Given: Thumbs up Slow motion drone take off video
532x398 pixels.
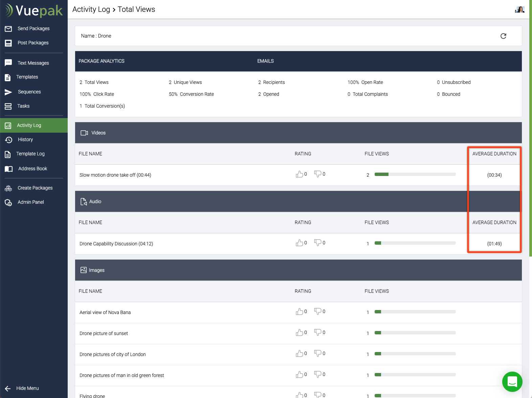Looking at the screenshot, I should click(299, 174).
